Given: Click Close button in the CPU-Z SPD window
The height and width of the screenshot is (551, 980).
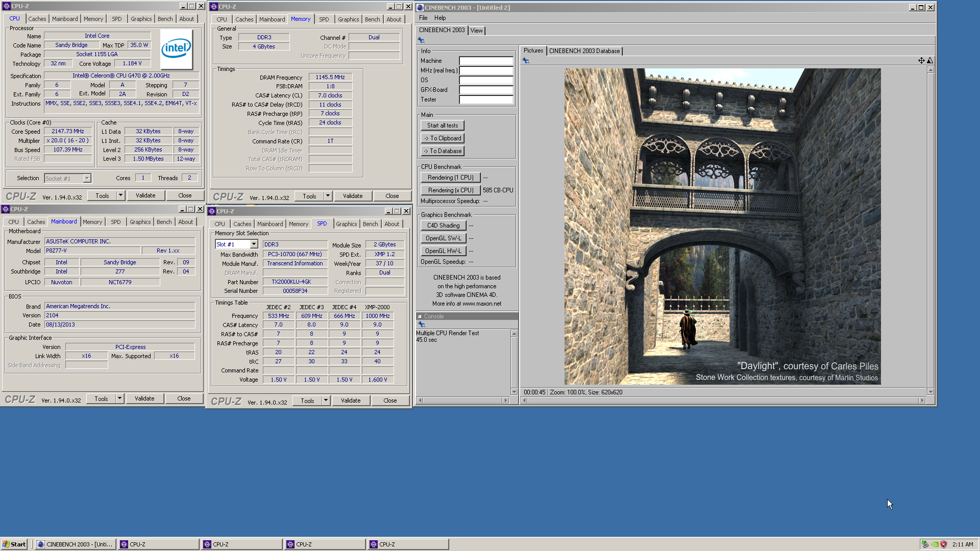Looking at the screenshot, I should 390,400.
